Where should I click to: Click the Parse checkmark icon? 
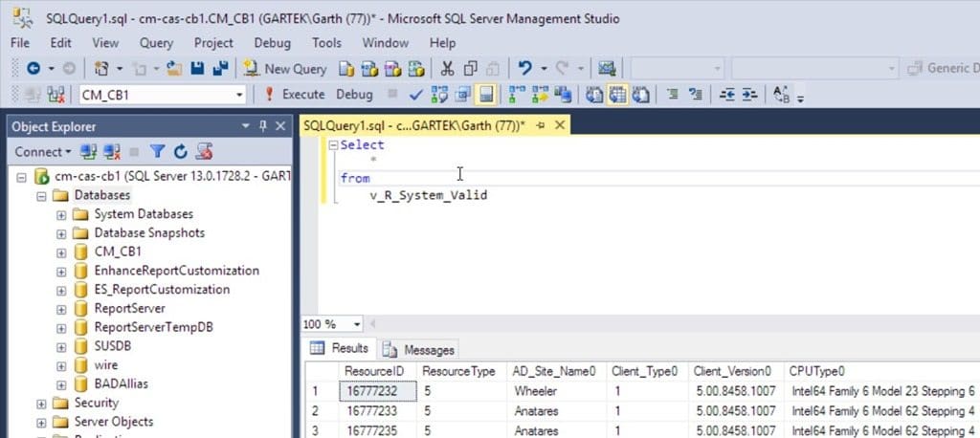pos(415,95)
